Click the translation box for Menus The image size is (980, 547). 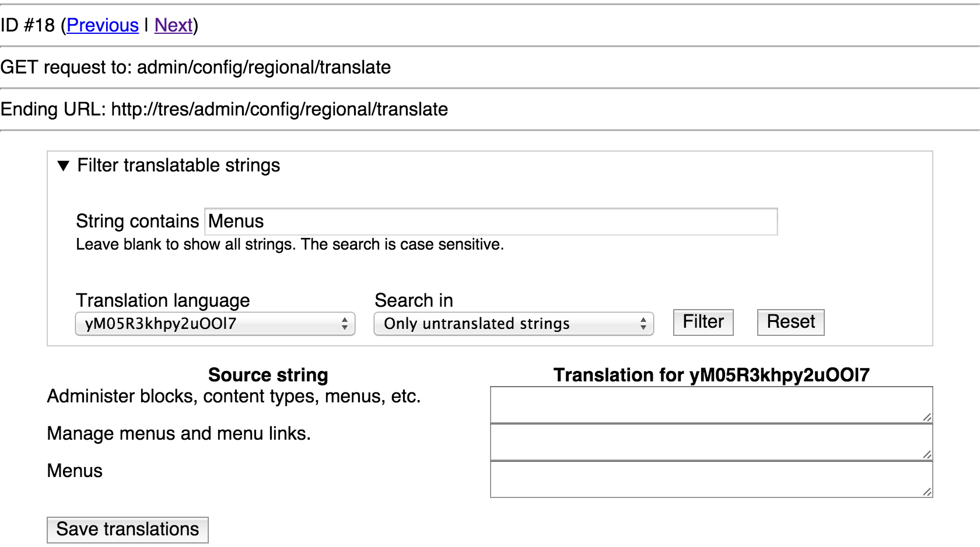point(712,478)
